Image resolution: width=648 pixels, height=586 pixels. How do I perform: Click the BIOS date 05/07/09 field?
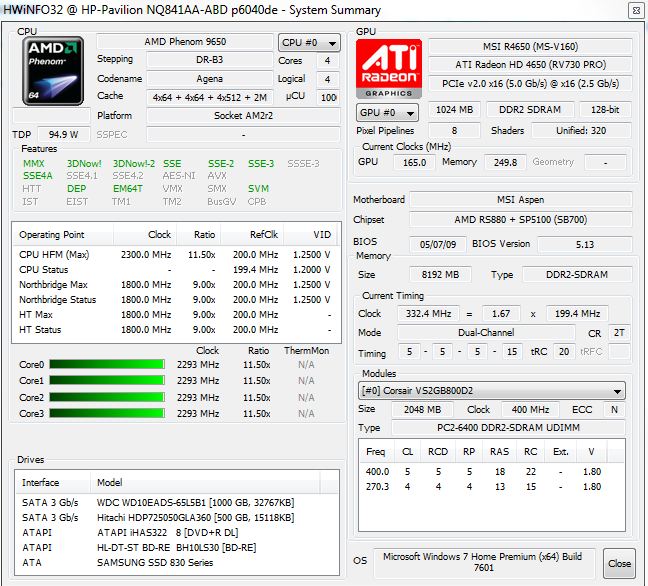coord(438,244)
